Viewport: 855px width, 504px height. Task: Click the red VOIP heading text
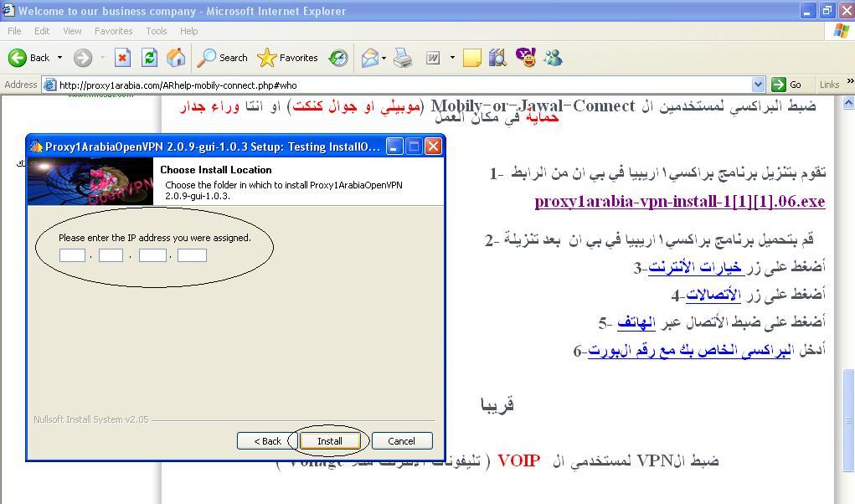tap(518, 461)
